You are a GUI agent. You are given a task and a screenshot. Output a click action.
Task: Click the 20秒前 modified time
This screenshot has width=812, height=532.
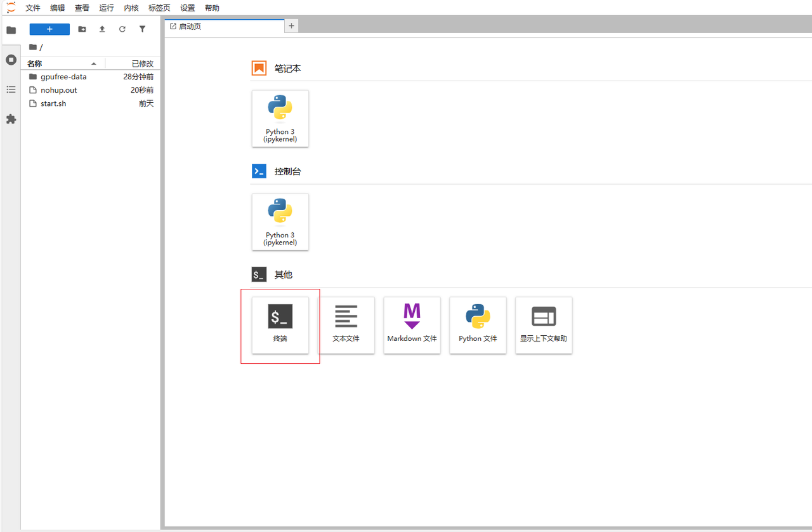pos(142,90)
